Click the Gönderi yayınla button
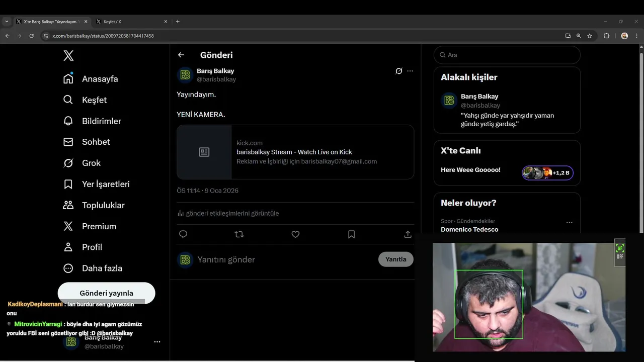Screen dimensions: 644x362 point(106,293)
